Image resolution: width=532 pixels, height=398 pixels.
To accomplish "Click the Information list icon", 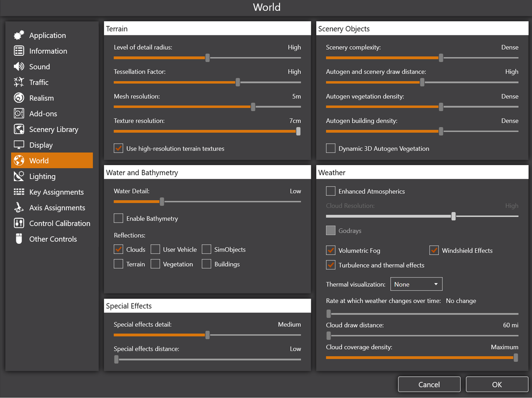I will (19, 51).
